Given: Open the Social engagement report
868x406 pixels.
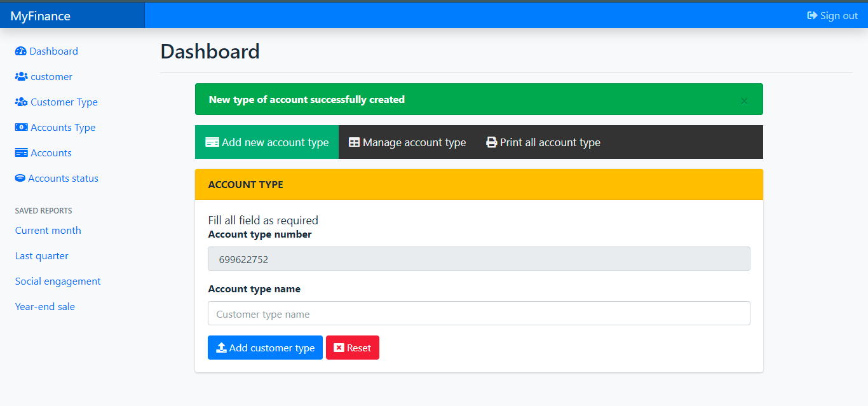Looking at the screenshot, I should [57, 281].
